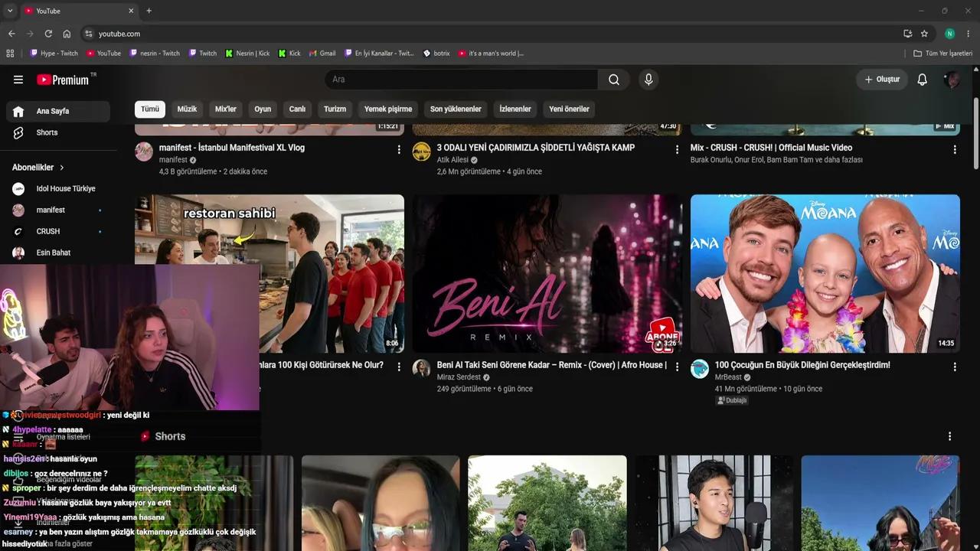980x551 pixels.
Task: Select the Tümü filter chip
Action: click(x=150, y=109)
